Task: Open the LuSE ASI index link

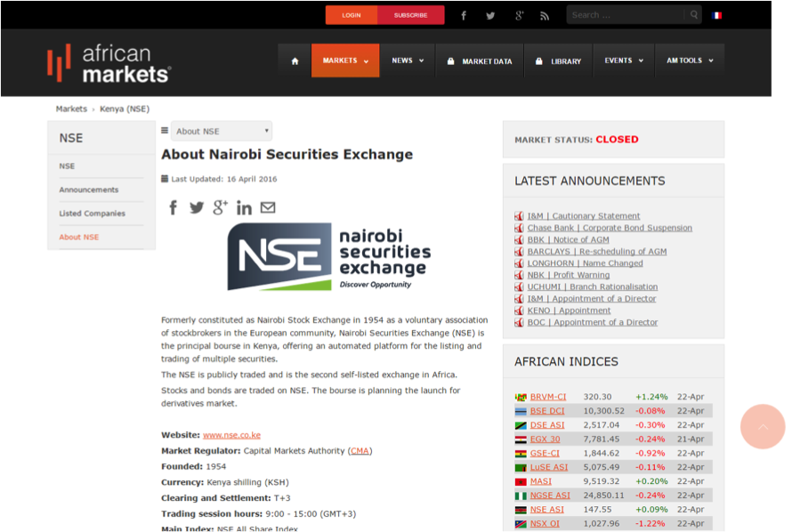Action: [548, 468]
